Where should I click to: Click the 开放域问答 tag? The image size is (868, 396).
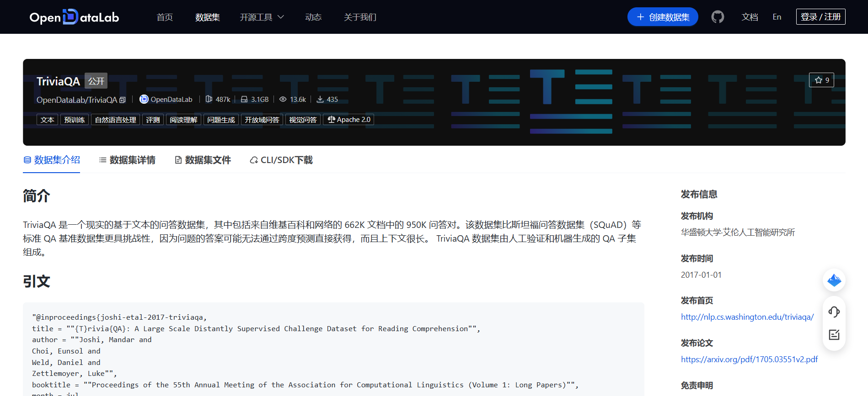(x=262, y=120)
